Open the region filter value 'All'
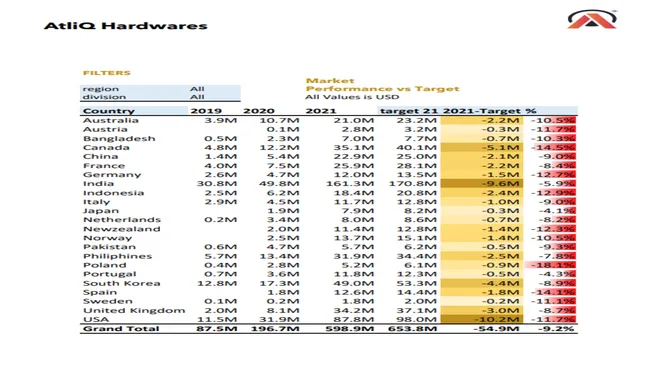 (197, 89)
